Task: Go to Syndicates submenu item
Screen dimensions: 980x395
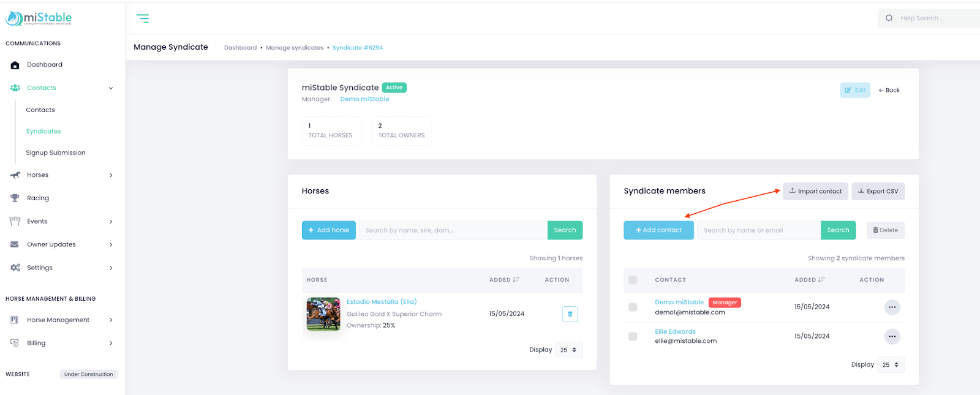Action: click(43, 132)
